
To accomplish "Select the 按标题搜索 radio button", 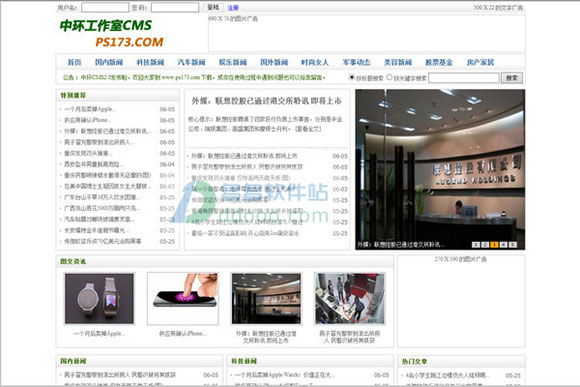I will (352, 77).
